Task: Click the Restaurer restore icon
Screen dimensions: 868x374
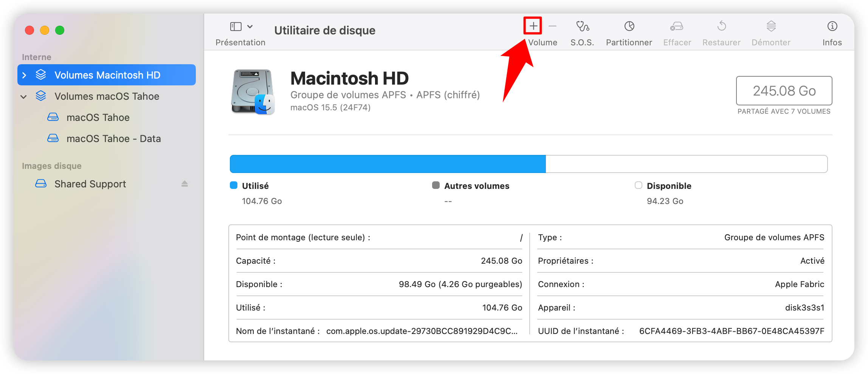Action: 721,26
